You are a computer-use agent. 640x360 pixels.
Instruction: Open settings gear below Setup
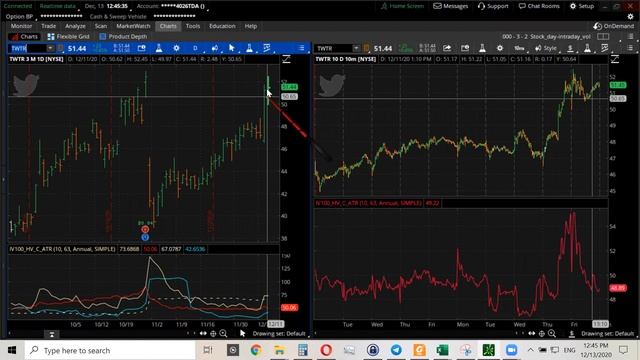point(630,16)
